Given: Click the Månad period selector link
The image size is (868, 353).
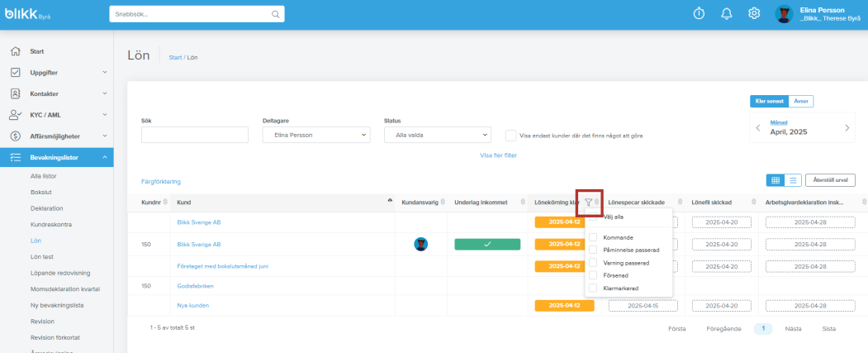Looking at the screenshot, I should (x=778, y=122).
